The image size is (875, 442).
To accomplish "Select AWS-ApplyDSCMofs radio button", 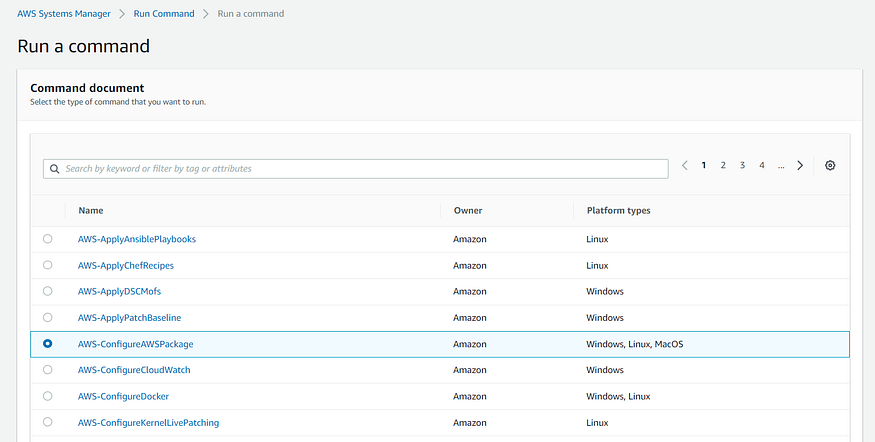I will pos(47,291).
